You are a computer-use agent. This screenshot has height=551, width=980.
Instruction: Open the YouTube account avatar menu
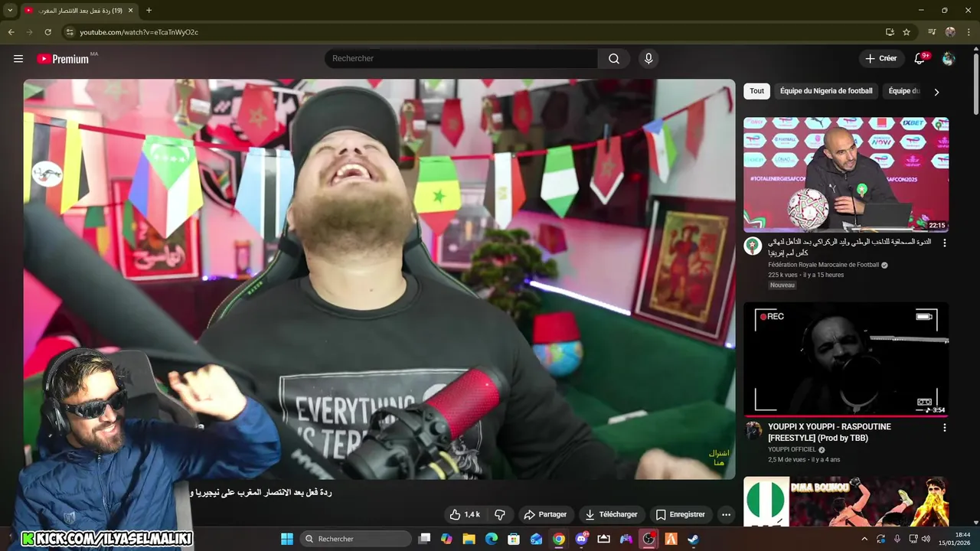pos(949,59)
